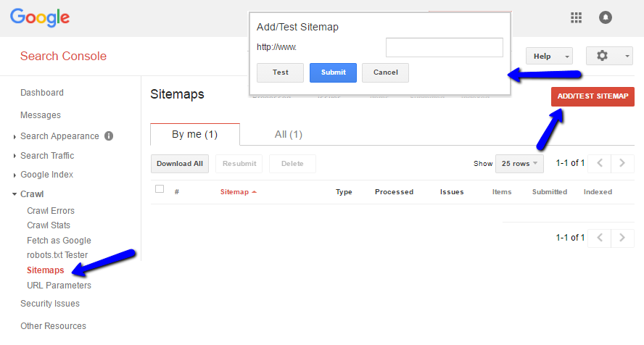Open robots.txt Tester page

pyautogui.click(x=57, y=255)
